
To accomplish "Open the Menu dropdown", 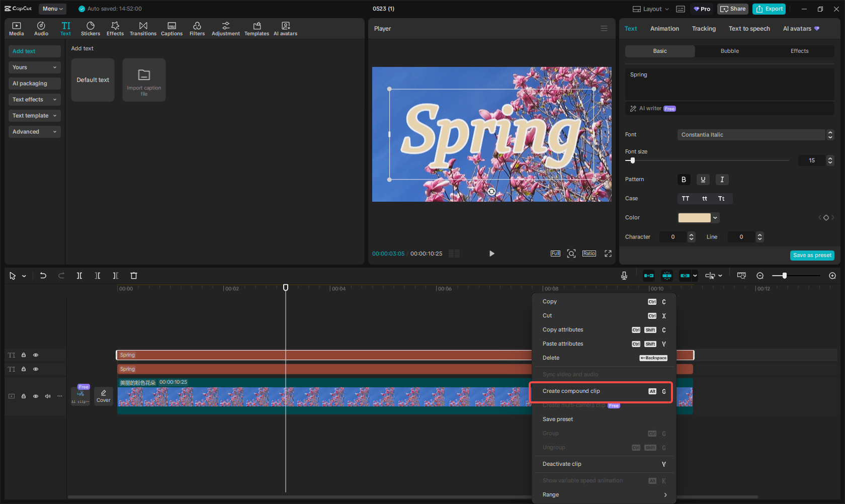I will 53,9.
